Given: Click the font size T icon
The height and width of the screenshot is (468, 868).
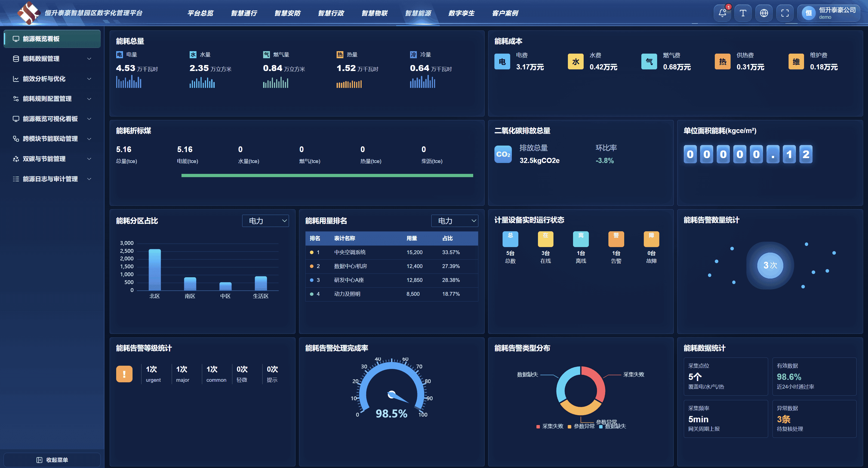Looking at the screenshot, I should (x=743, y=13).
